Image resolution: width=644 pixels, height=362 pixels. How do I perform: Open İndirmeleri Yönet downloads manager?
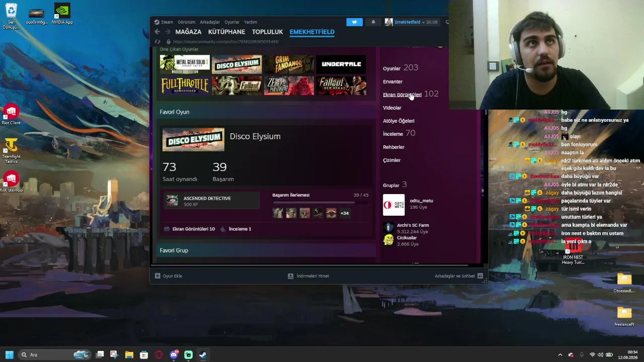(x=308, y=276)
